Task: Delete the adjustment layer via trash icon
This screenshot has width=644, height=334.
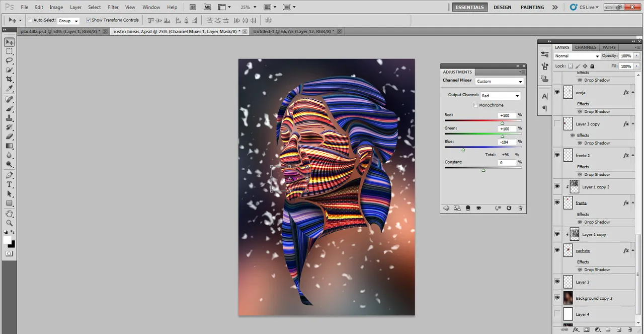Action: click(x=520, y=208)
